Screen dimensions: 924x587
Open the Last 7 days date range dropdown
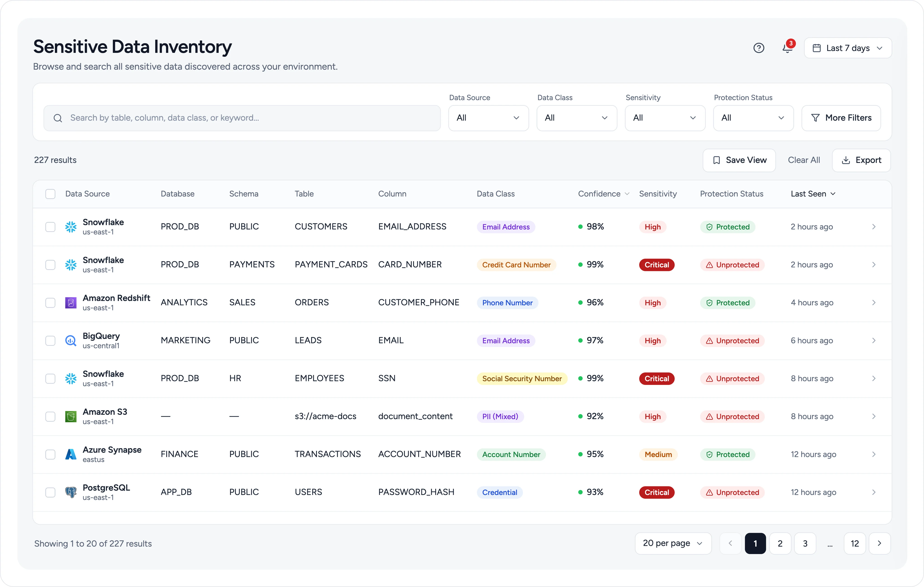coord(848,48)
